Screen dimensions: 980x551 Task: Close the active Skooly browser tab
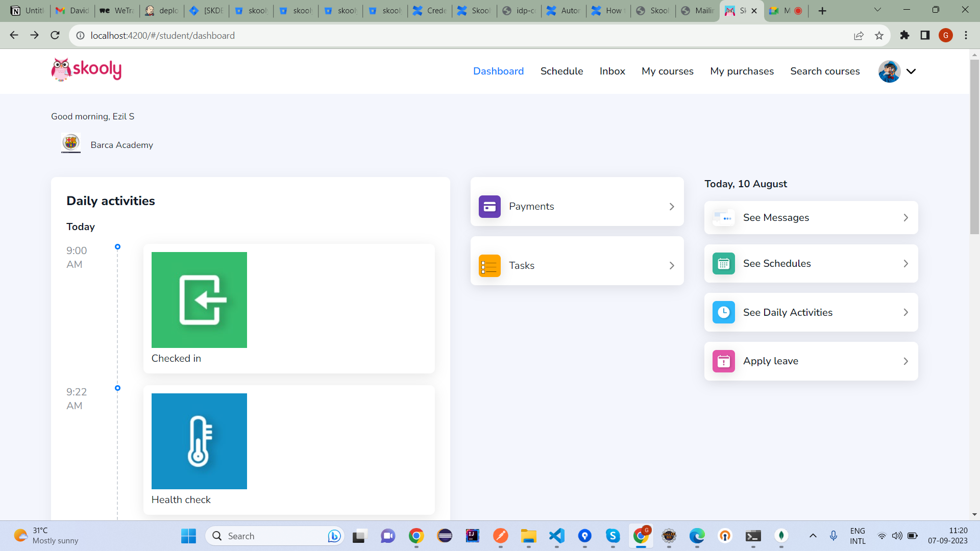click(x=754, y=11)
